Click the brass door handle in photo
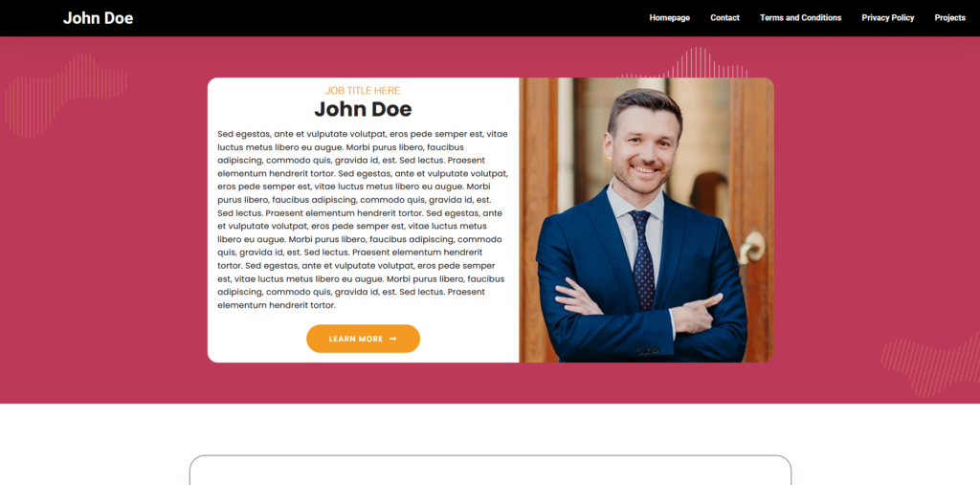The image size is (980, 485). 752,247
